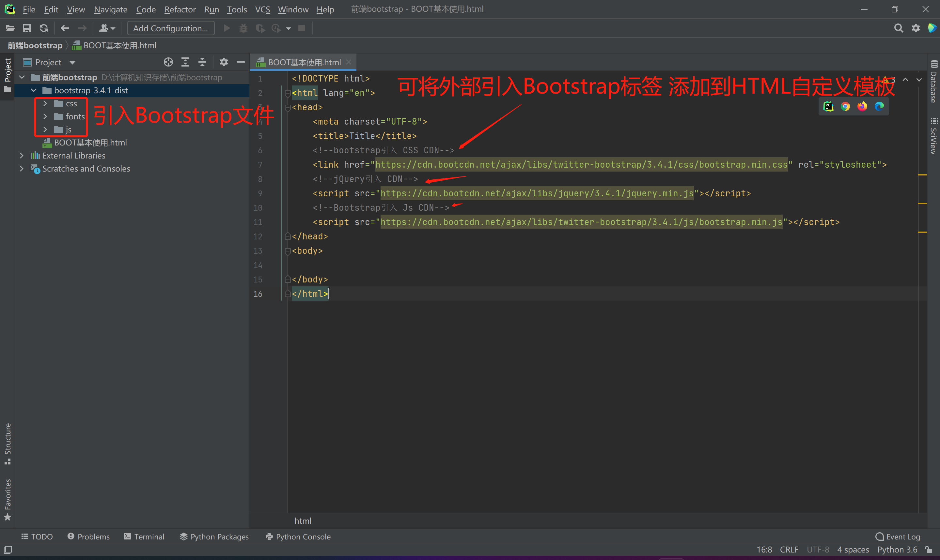The width and height of the screenshot is (940, 560).
Task: Click the Search Everywhere magnifier icon
Action: [x=899, y=28]
